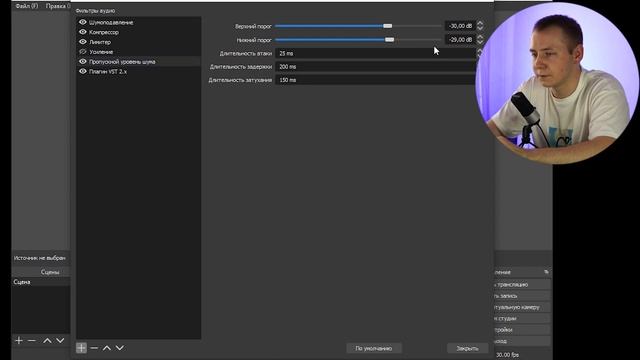This screenshot has width=640, height=360.
Task: Toggle eye icon for Пропускной уровень шума
Action: pyautogui.click(x=82, y=62)
